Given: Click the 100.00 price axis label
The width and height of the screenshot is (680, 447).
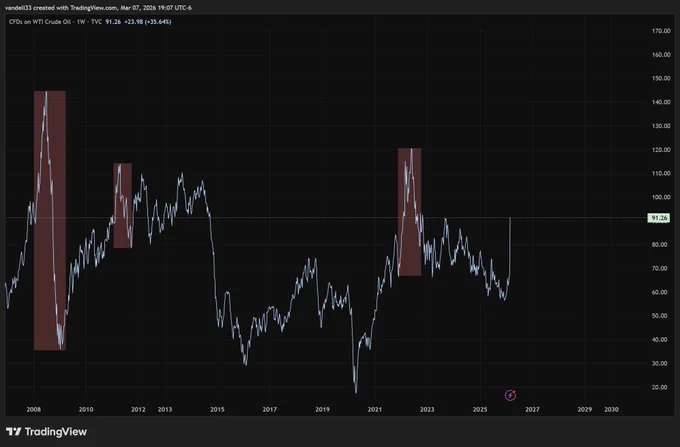Looking at the screenshot, I should pos(661,197).
